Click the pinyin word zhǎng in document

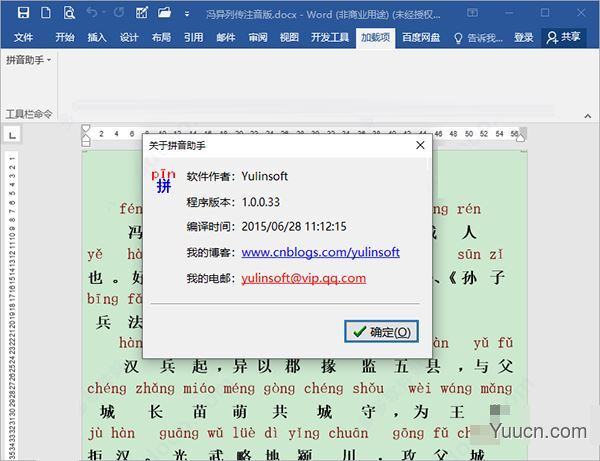pyautogui.click(x=155, y=389)
